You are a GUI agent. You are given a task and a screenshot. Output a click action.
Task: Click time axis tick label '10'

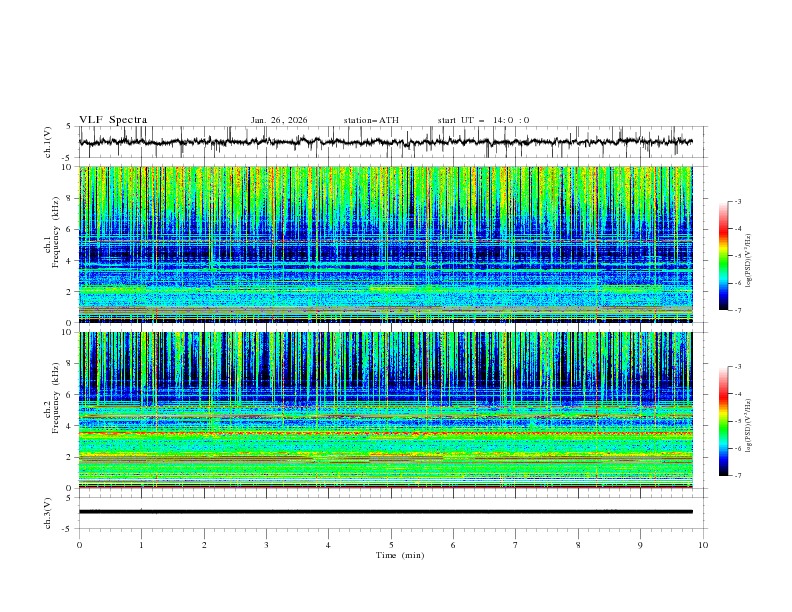[x=703, y=545]
